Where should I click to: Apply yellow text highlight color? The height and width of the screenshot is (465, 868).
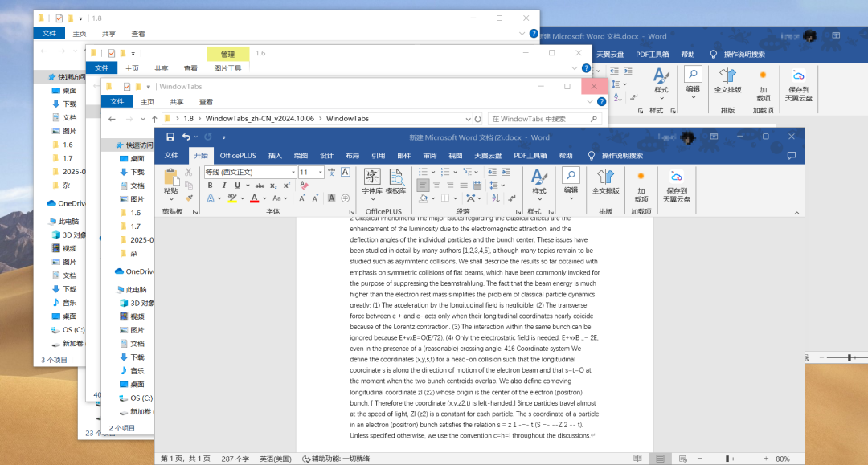(x=231, y=197)
